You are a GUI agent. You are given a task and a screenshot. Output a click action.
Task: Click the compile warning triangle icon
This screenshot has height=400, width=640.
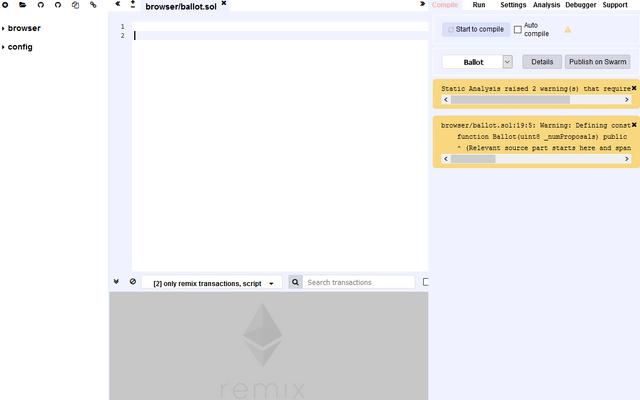point(567,29)
